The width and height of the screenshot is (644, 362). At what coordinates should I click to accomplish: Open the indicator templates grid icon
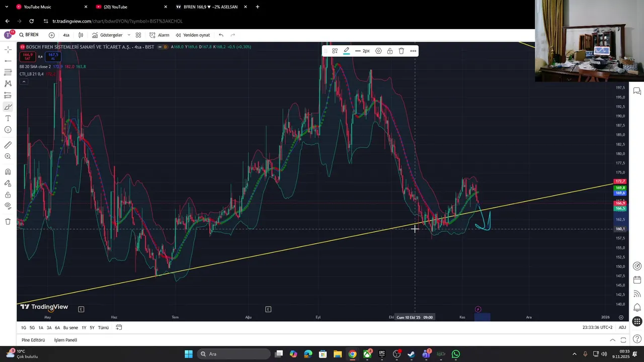pos(138,35)
